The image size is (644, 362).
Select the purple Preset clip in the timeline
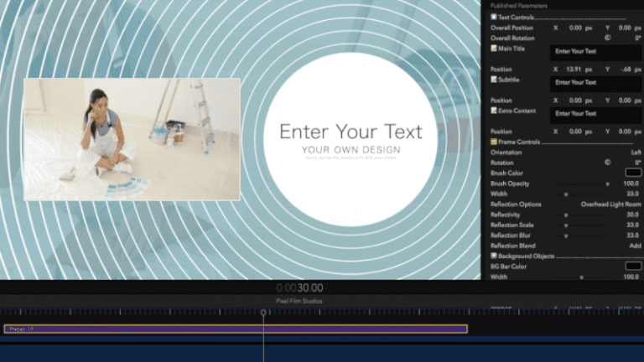(236, 328)
